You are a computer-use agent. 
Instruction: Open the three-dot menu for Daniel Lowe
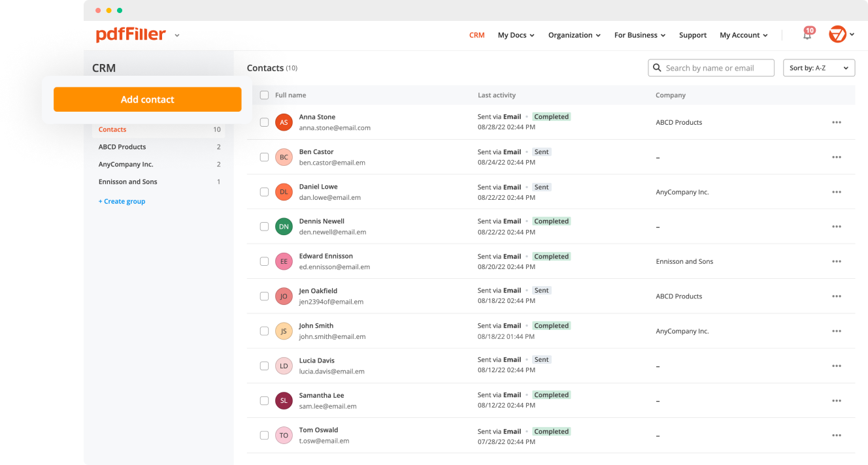click(x=836, y=192)
